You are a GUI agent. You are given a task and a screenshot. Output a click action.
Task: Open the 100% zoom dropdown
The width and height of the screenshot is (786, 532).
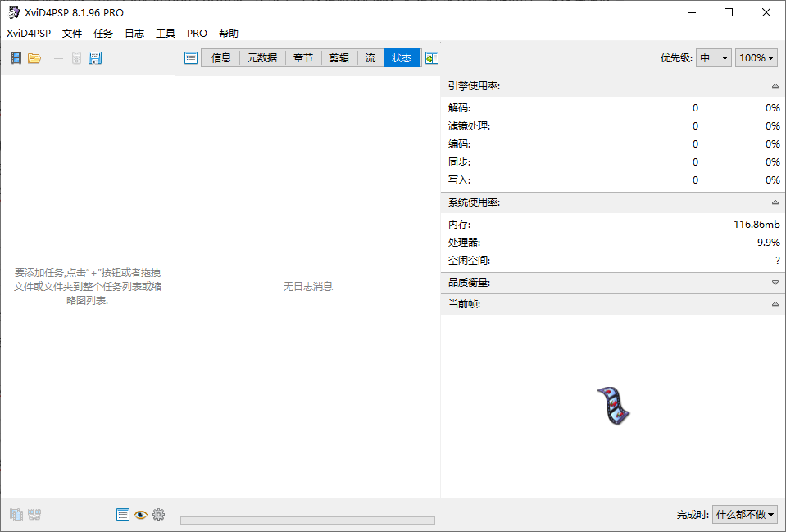[x=755, y=57]
